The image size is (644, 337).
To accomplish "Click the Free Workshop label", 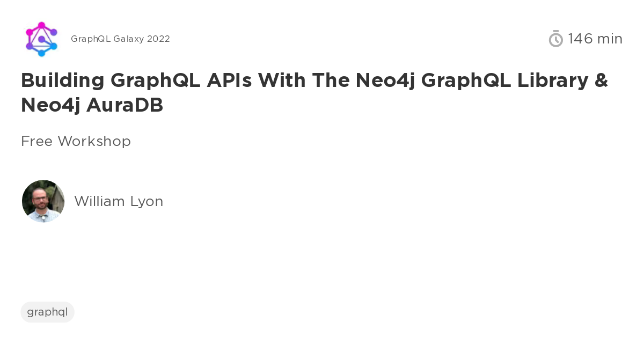I will [x=76, y=141].
